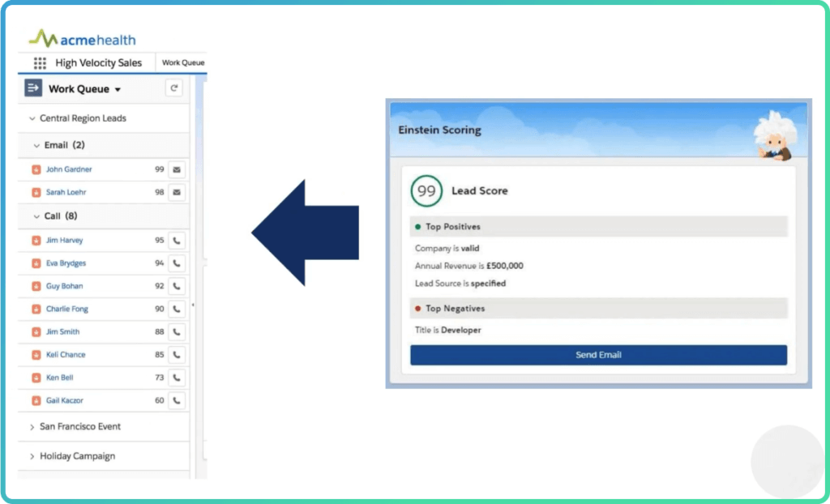Click call icon for Eva Brydges

pos(177,263)
